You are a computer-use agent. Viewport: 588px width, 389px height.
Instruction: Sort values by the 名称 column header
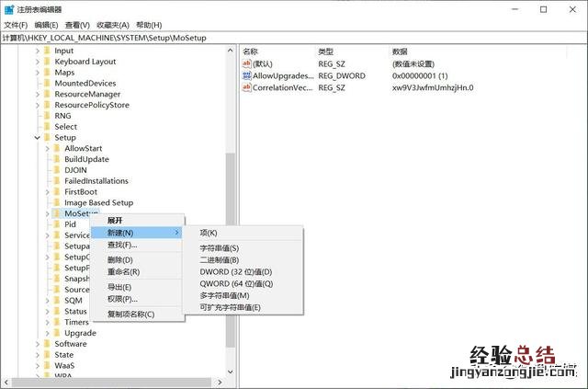tap(277, 51)
